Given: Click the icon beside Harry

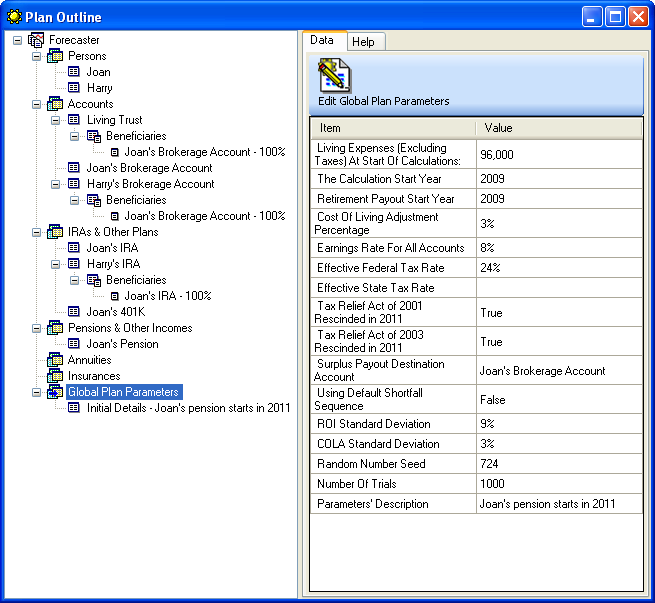Looking at the screenshot, I should [x=74, y=88].
